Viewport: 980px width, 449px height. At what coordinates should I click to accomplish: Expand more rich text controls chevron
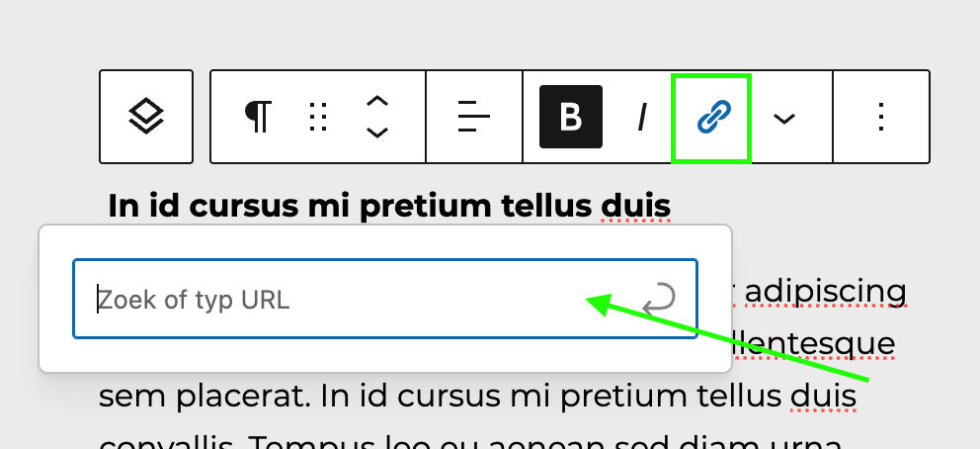point(784,118)
